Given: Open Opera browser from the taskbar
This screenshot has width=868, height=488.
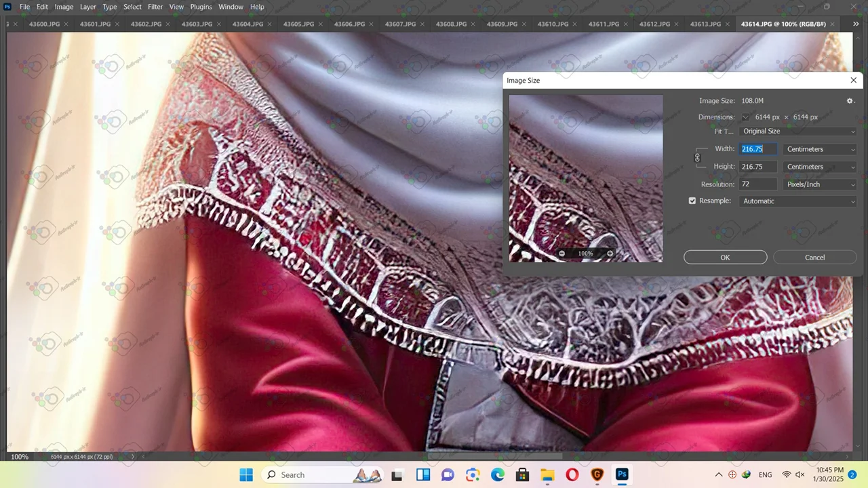Looking at the screenshot, I should (x=572, y=474).
